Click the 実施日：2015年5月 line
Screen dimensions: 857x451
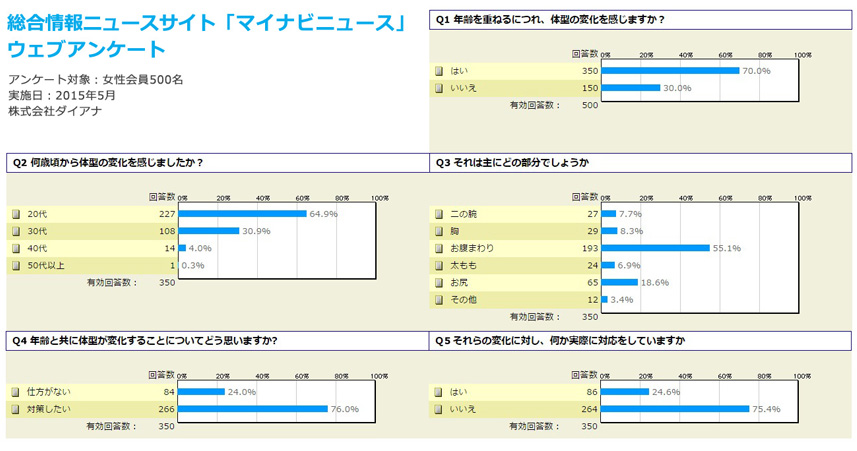(62, 96)
